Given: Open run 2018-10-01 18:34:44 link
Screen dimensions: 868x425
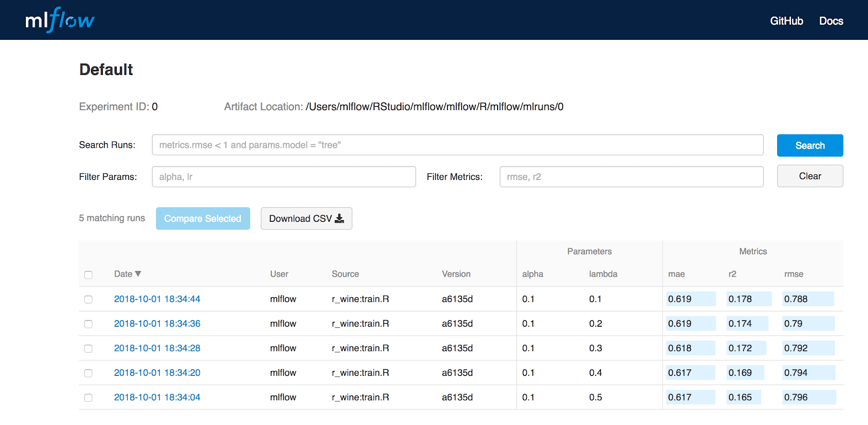Looking at the screenshot, I should point(157,299).
